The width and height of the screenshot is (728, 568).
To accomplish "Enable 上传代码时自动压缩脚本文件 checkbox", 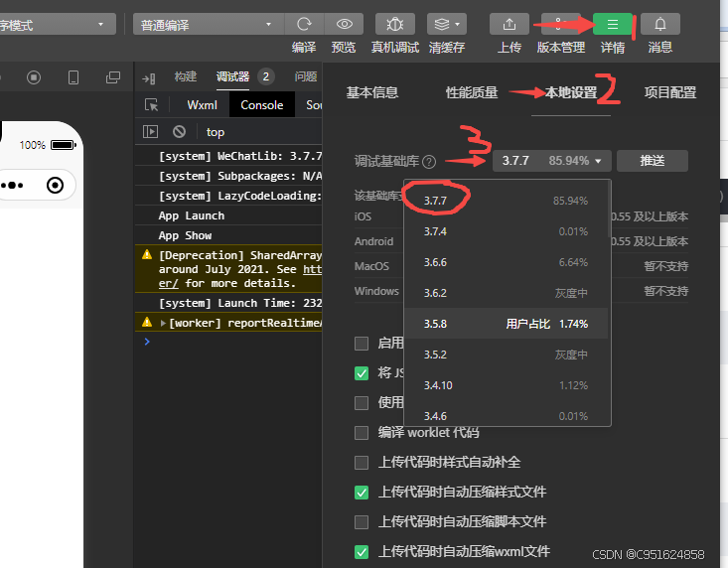I will pyautogui.click(x=362, y=522).
